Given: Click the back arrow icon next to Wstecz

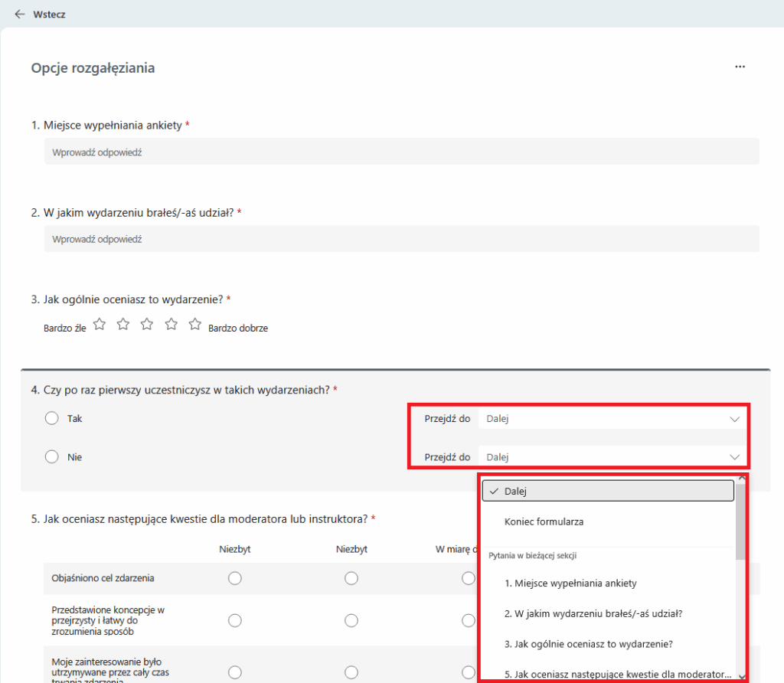Looking at the screenshot, I should point(20,14).
